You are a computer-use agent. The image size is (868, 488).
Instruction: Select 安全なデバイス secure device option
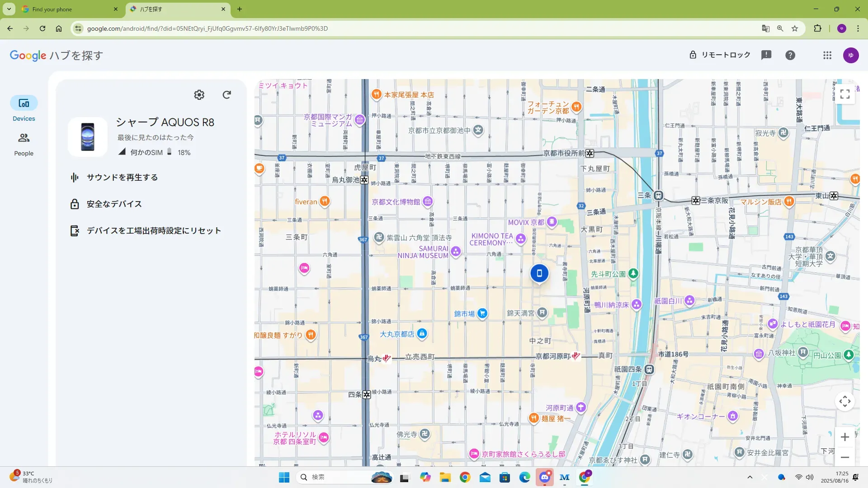114,204
